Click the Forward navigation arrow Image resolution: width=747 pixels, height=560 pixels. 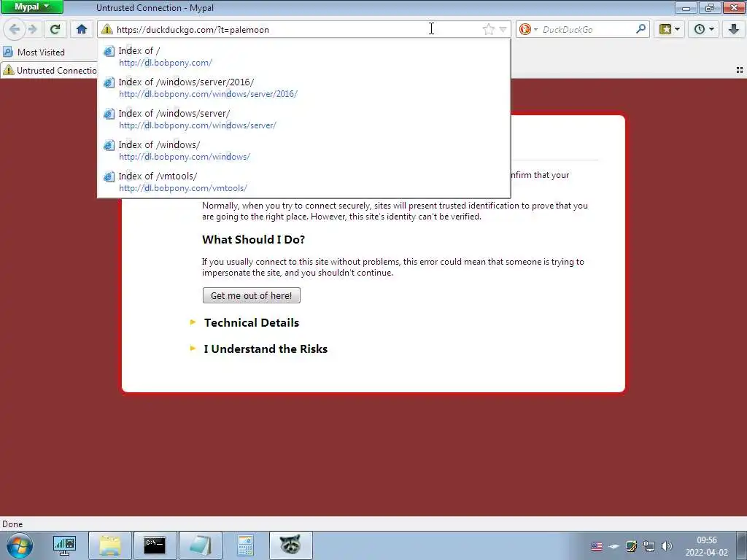tap(32, 29)
